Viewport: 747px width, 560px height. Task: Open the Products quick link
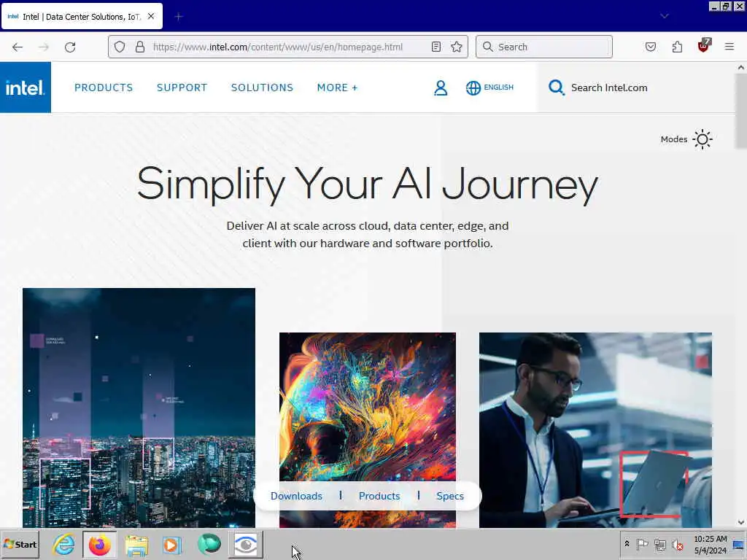click(379, 496)
